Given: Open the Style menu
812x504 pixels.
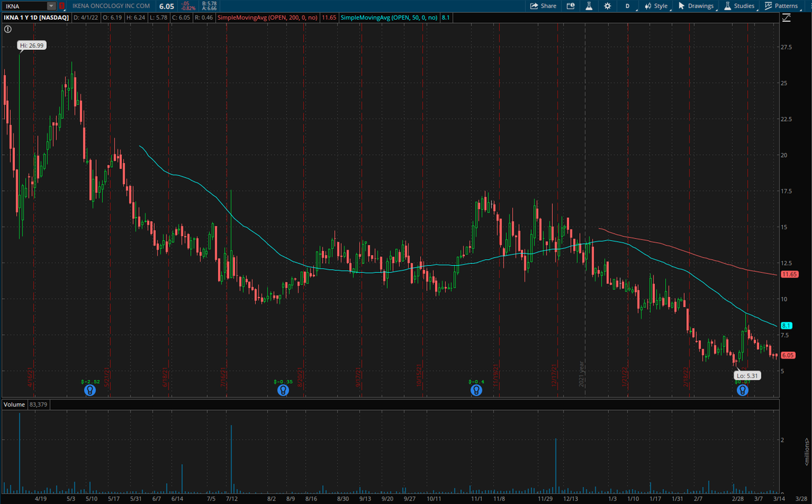Looking at the screenshot, I should (x=656, y=5).
